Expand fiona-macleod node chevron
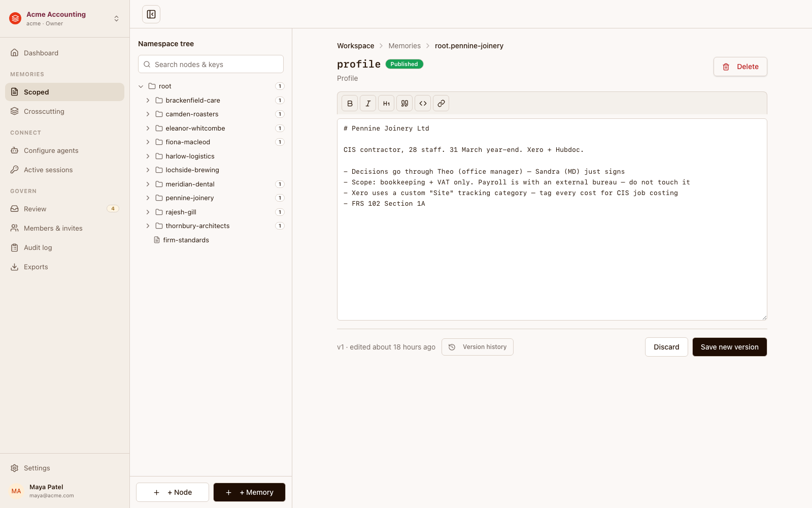The width and height of the screenshot is (812, 508). (x=148, y=142)
